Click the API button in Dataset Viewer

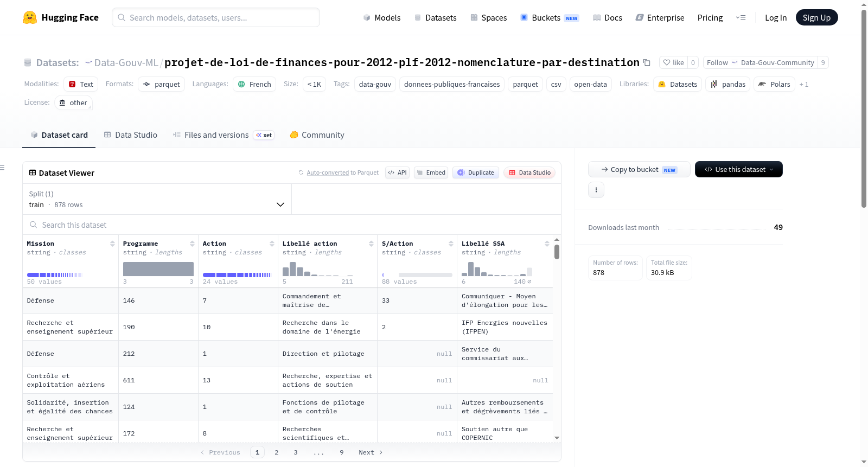[397, 172]
